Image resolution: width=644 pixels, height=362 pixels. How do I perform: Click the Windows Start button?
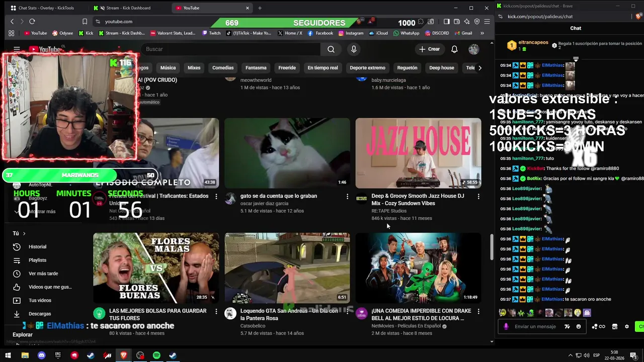(8, 355)
